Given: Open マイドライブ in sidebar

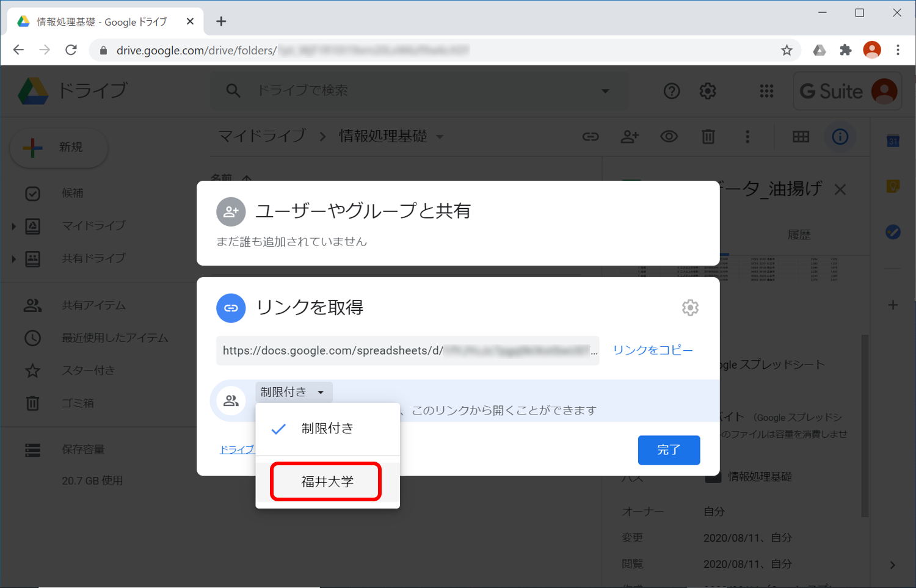Looking at the screenshot, I should click(93, 225).
